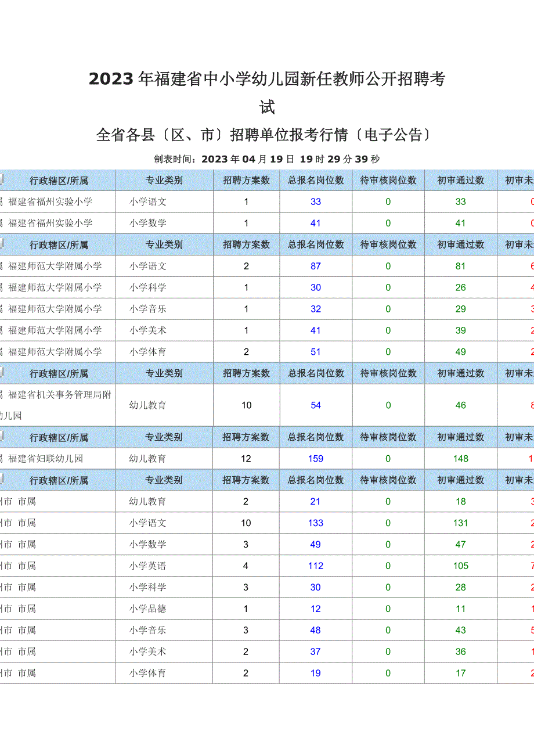The width and height of the screenshot is (534, 756).
Task: Click header icon above 福建省机关事务管理局 row
Action: click(x=2, y=372)
